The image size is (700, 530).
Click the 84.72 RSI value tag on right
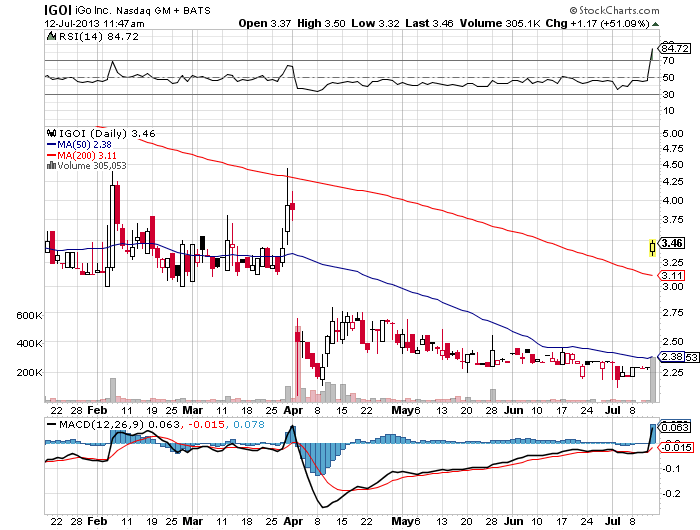click(x=675, y=48)
